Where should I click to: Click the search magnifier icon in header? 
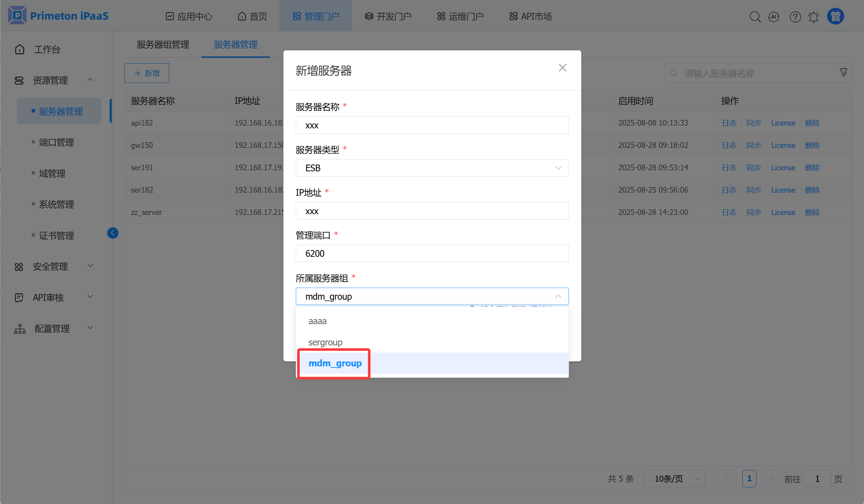(x=755, y=17)
